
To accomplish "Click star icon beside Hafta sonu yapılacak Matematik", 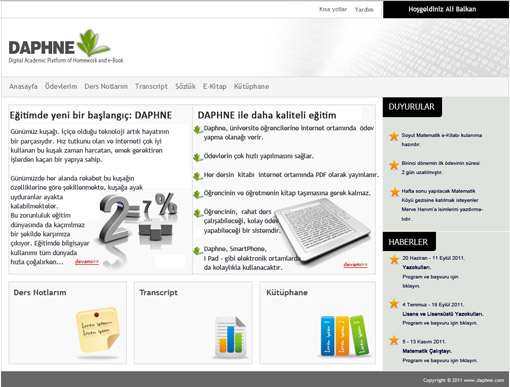I will 395,192.
